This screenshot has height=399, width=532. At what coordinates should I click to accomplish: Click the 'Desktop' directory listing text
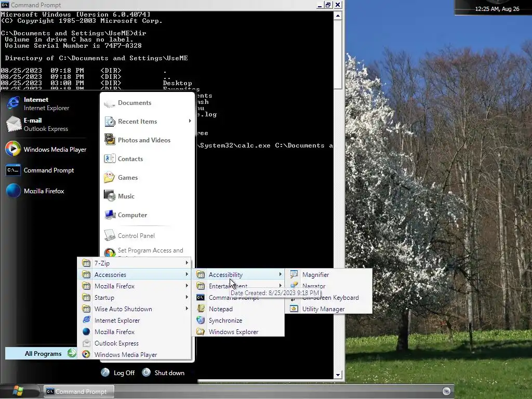177,83
